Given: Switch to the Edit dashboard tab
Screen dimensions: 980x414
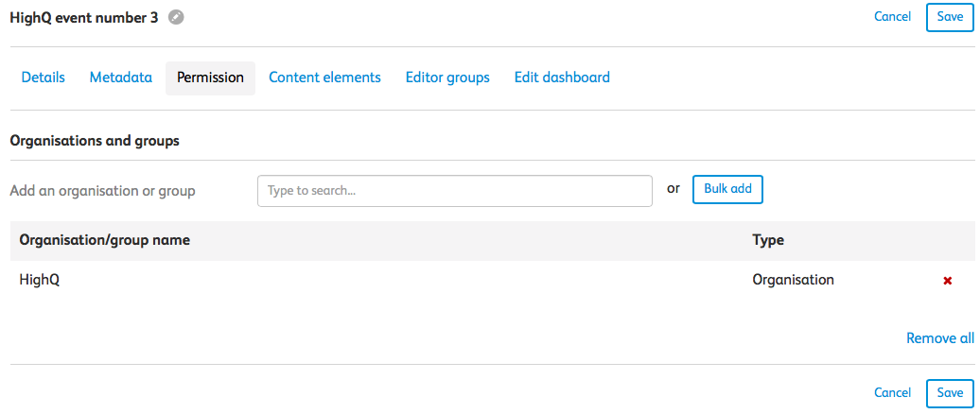Looking at the screenshot, I should pyautogui.click(x=562, y=78).
